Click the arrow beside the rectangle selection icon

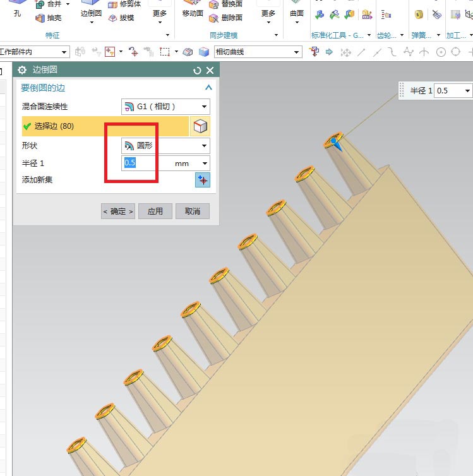[x=176, y=52]
